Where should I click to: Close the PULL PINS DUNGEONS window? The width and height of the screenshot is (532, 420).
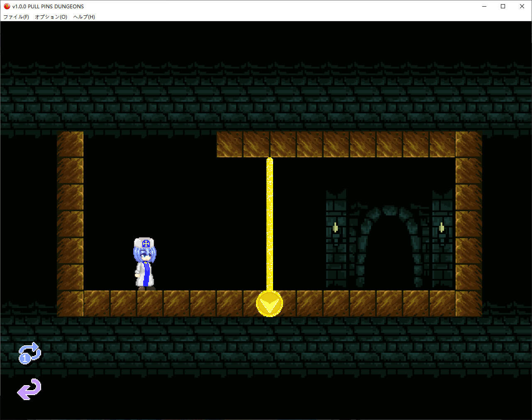[x=522, y=6]
